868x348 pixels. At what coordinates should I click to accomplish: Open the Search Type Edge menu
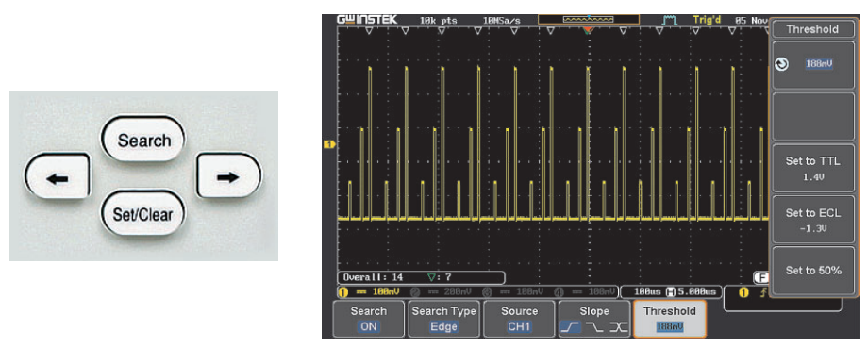pyautogui.click(x=444, y=319)
